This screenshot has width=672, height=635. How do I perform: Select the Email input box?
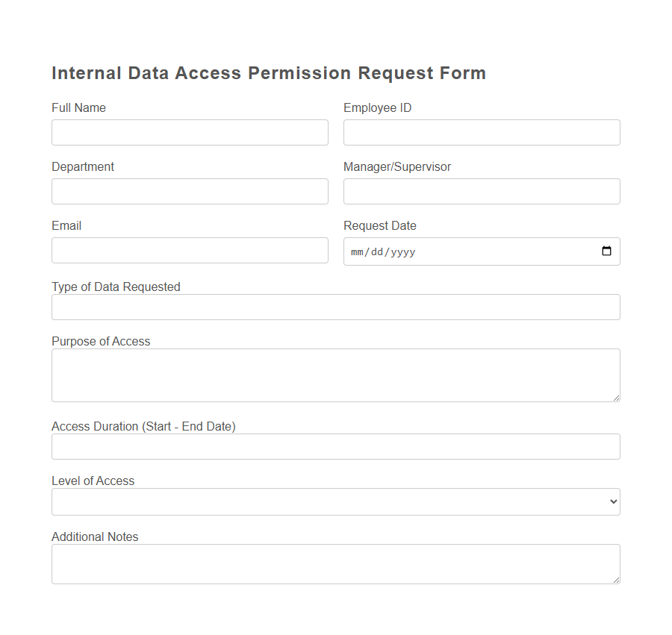click(x=190, y=250)
